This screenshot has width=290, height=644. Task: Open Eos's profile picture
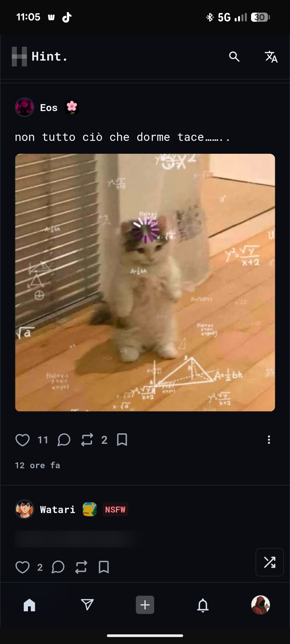click(24, 107)
